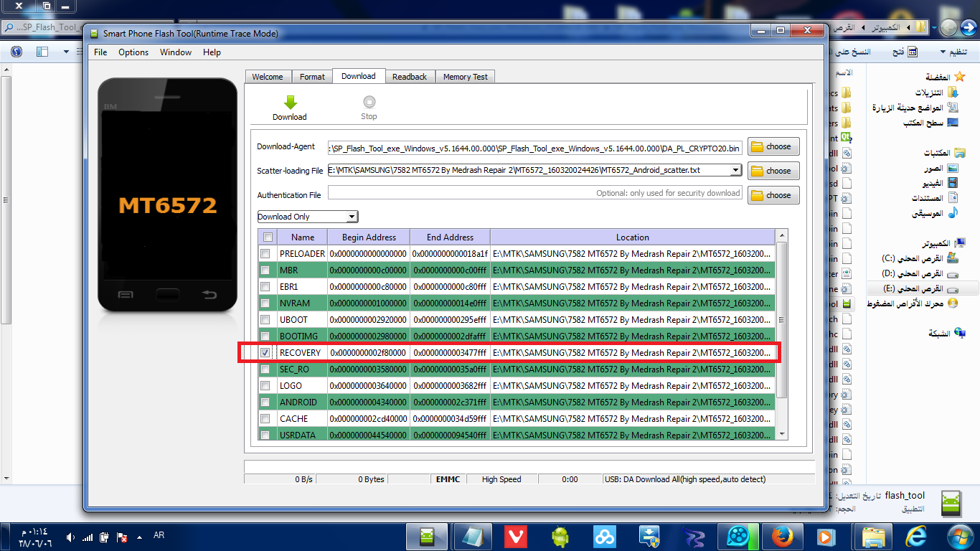Click the Explorer preview pane icon
This screenshot has width=980, height=551.
pos(42,52)
